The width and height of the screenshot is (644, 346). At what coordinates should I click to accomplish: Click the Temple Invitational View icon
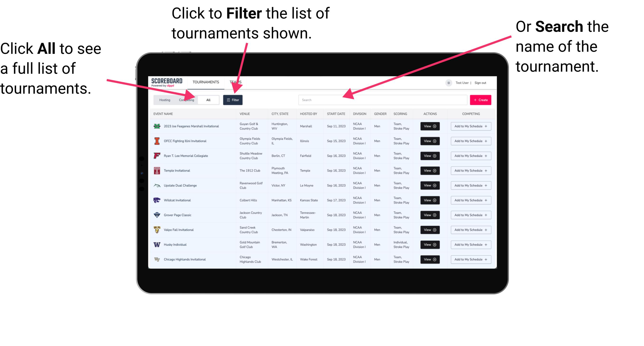pyautogui.click(x=430, y=171)
